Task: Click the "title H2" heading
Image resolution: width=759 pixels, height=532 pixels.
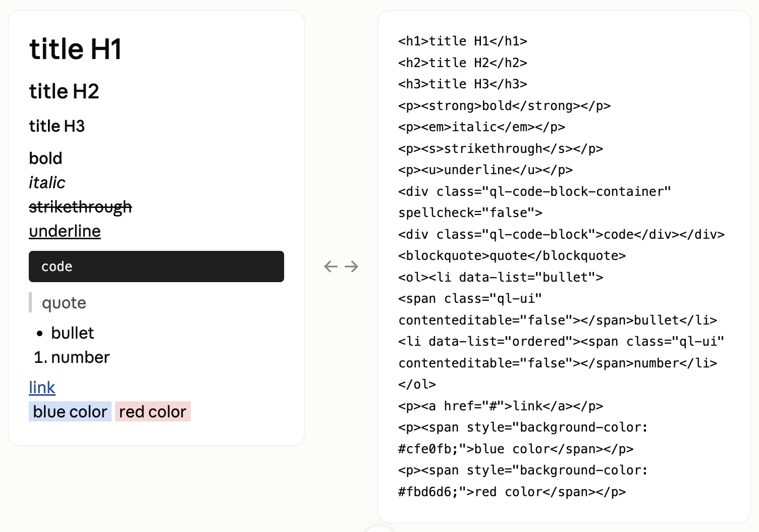Action: (64, 91)
